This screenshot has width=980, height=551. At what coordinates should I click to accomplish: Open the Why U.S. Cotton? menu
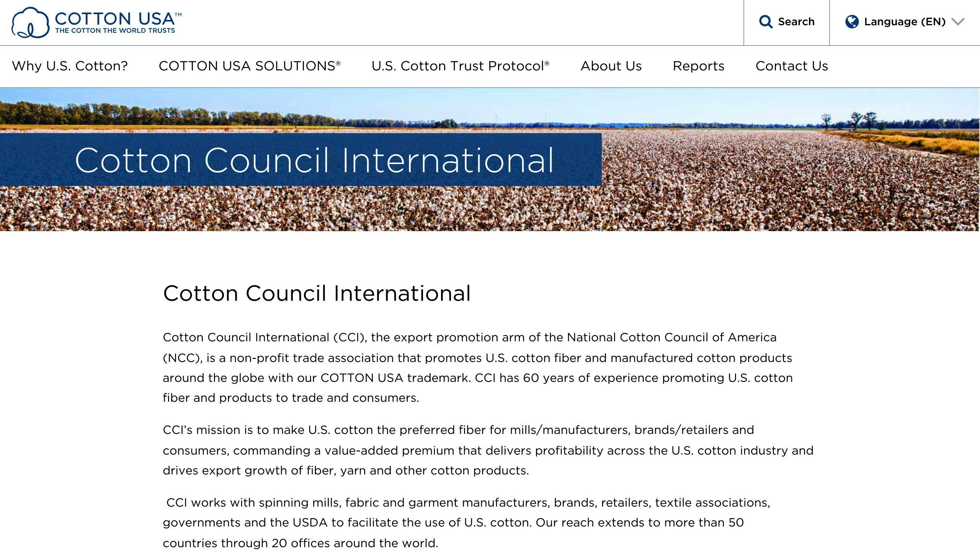[x=70, y=66]
